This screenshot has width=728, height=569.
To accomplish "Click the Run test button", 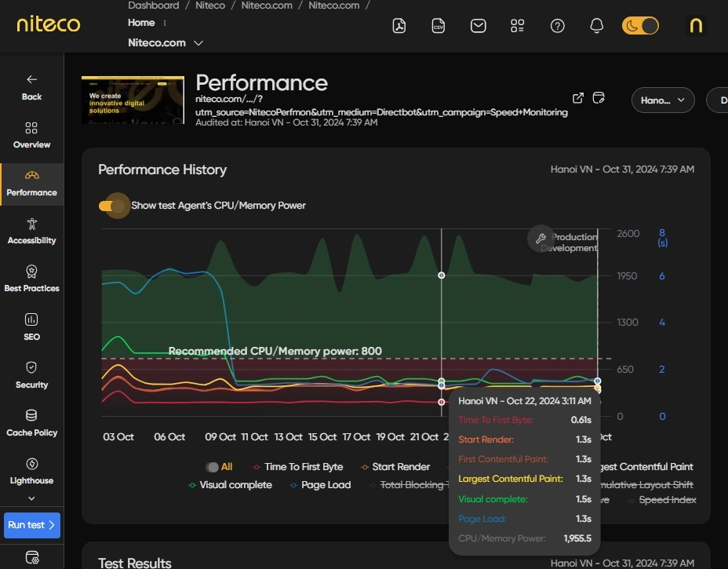I will click(x=31, y=525).
